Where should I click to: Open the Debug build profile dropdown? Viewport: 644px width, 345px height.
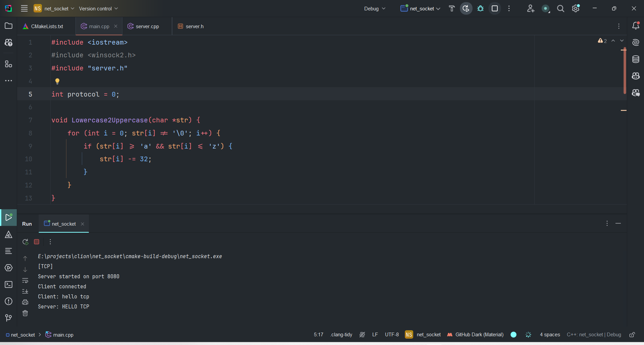(x=375, y=8)
